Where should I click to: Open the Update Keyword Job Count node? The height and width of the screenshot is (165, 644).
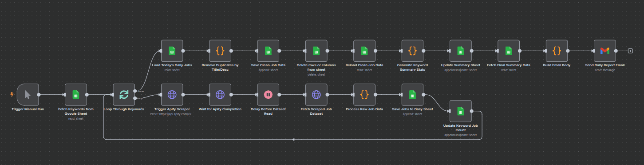click(460, 111)
